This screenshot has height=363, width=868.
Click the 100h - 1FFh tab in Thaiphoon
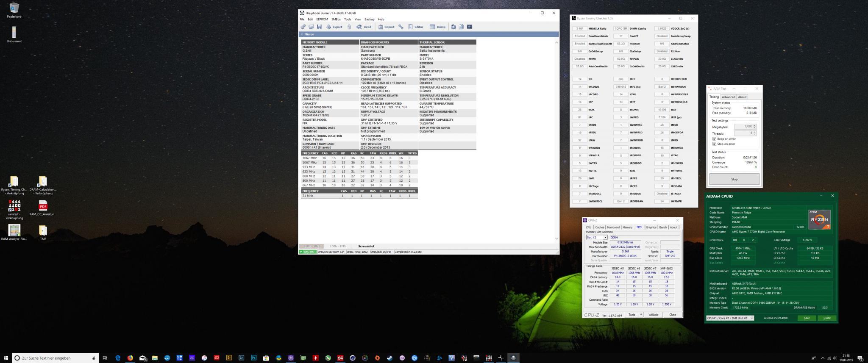[x=338, y=246]
